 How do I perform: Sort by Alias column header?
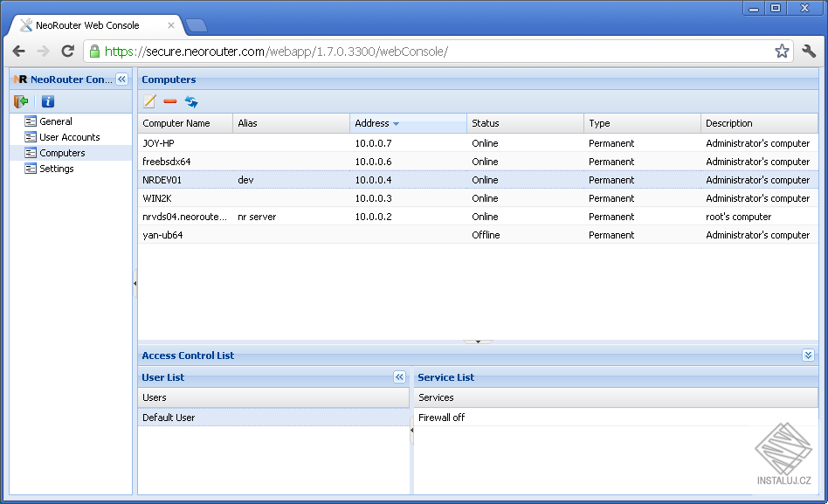292,123
